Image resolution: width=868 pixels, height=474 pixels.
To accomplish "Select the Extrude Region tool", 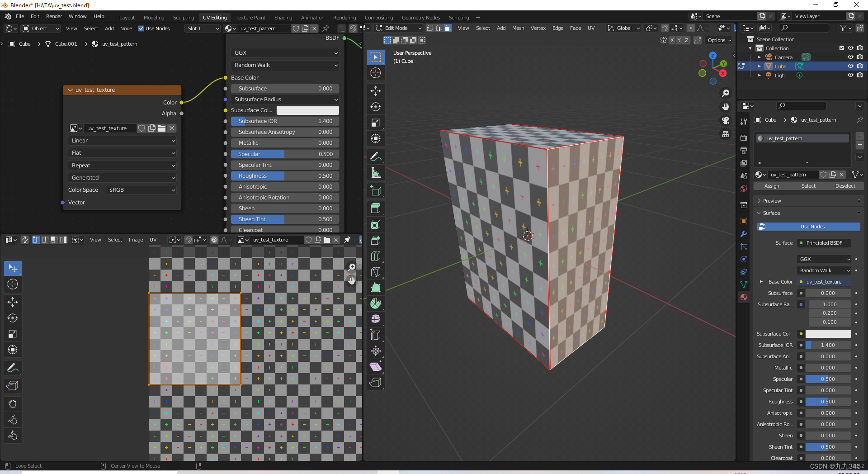I will [x=376, y=208].
